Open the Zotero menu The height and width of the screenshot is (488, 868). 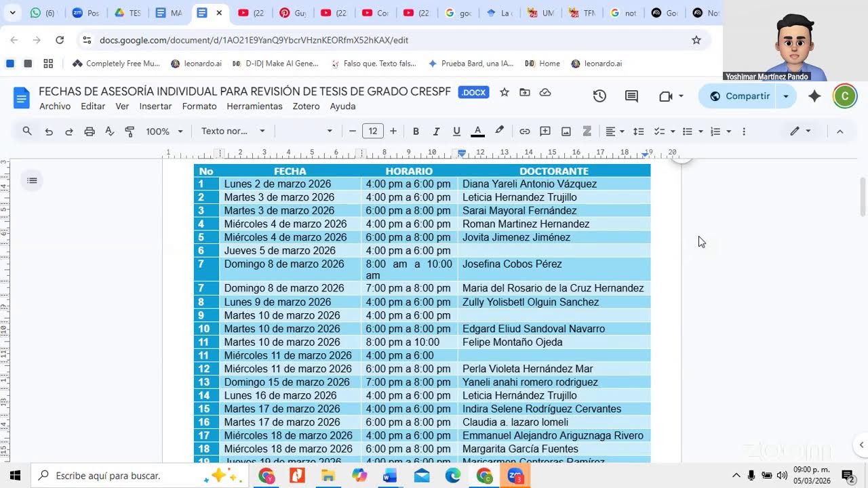[x=306, y=106]
